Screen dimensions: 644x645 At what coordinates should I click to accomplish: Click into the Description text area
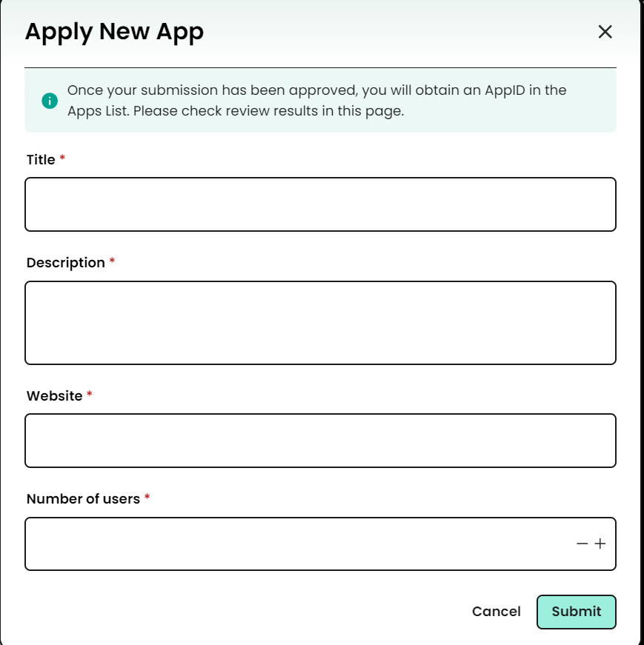(x=320, y=323)
